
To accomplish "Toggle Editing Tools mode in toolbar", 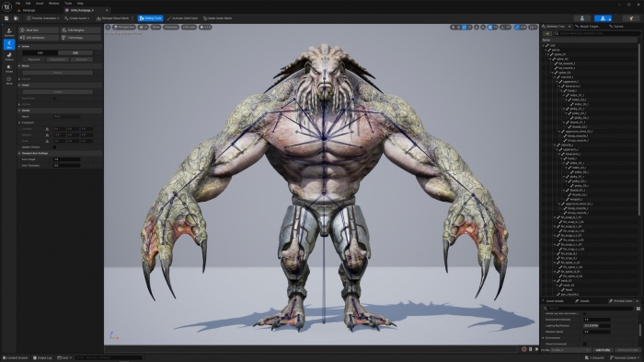I will click(150, 18).
